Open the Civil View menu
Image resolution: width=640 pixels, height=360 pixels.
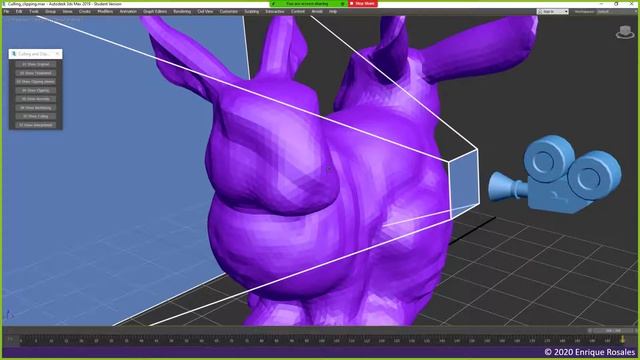click(205, 11)
